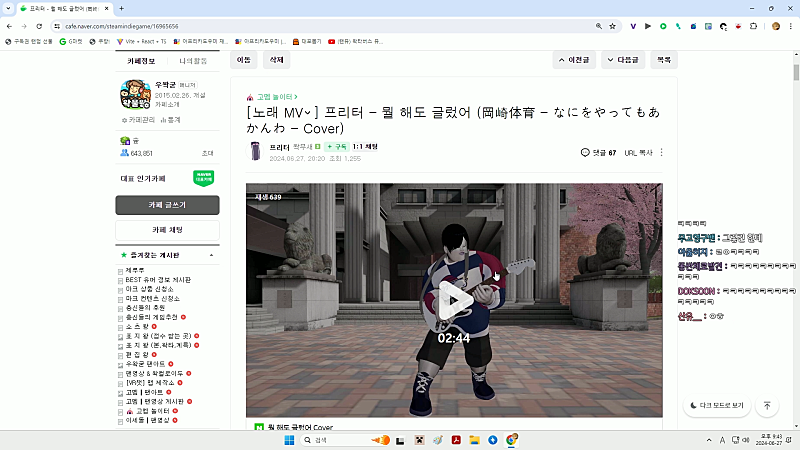Click the 구독 subscribe button
800x450 pixels.
click(337, 146)
